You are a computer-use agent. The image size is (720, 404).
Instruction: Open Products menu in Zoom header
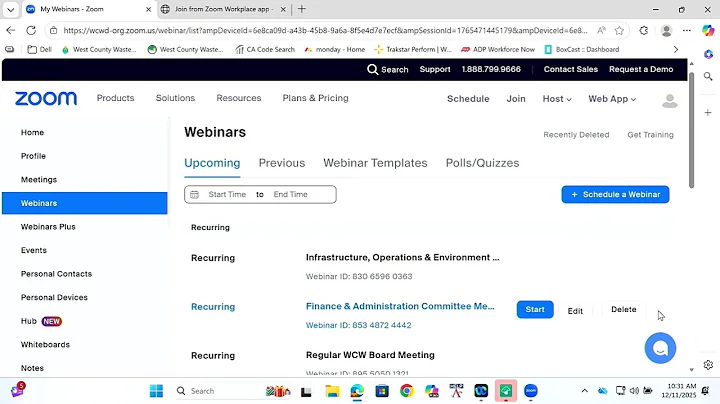click(115, 98)
